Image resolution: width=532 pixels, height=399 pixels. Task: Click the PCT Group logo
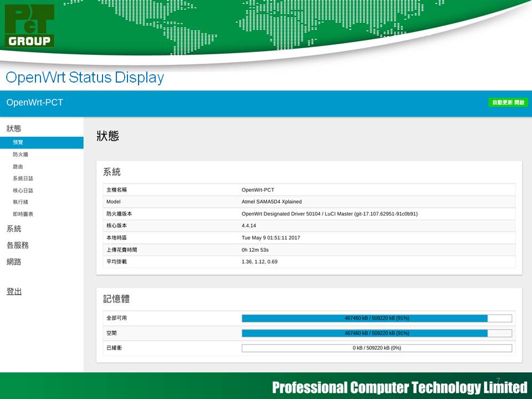(x=30, y=26)
